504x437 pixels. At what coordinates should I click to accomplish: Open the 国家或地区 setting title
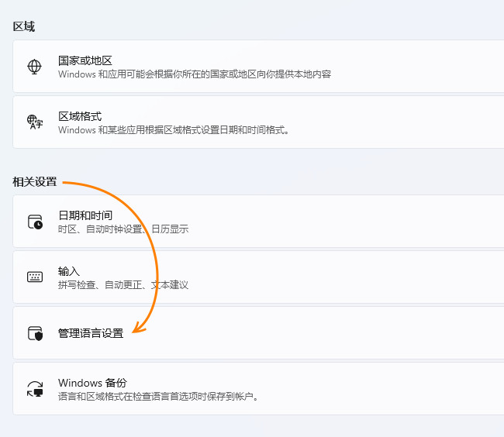click(x=85, y=60)
